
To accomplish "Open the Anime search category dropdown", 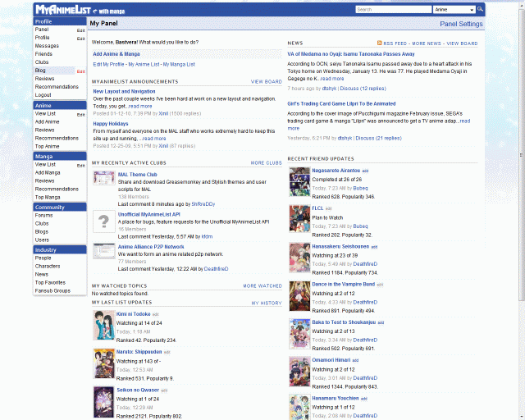I will [454, 9].
